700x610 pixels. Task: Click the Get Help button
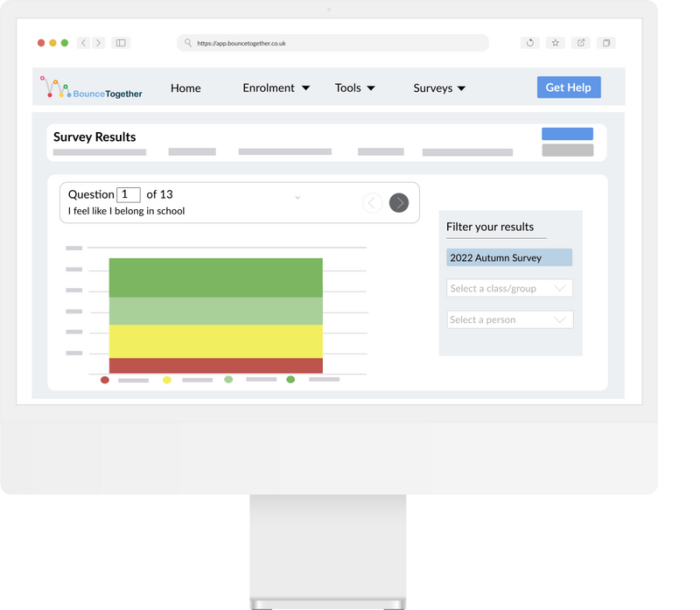(569, 87)
